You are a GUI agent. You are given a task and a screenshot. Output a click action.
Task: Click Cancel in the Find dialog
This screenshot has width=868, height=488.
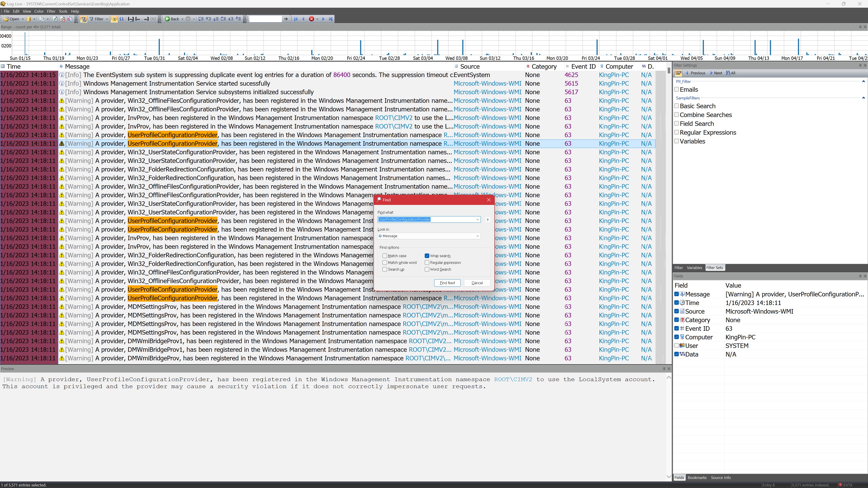(x=477, y=283)
